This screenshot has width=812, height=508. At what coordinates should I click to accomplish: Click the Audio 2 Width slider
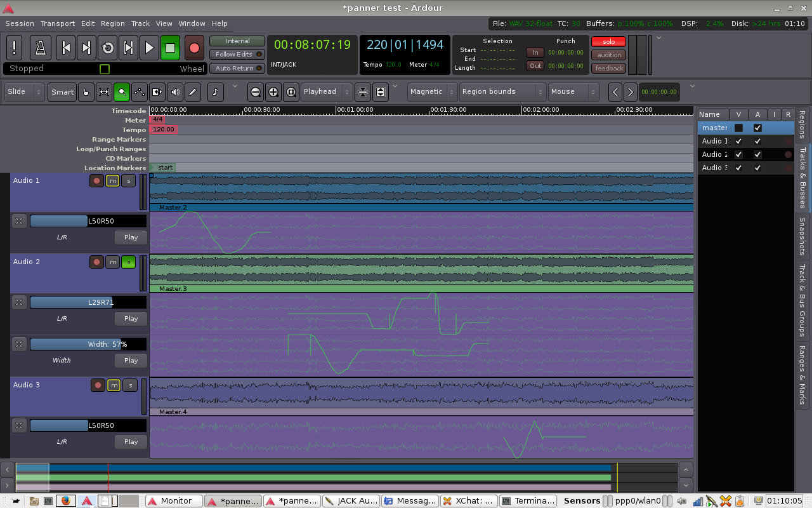(88, 344)
